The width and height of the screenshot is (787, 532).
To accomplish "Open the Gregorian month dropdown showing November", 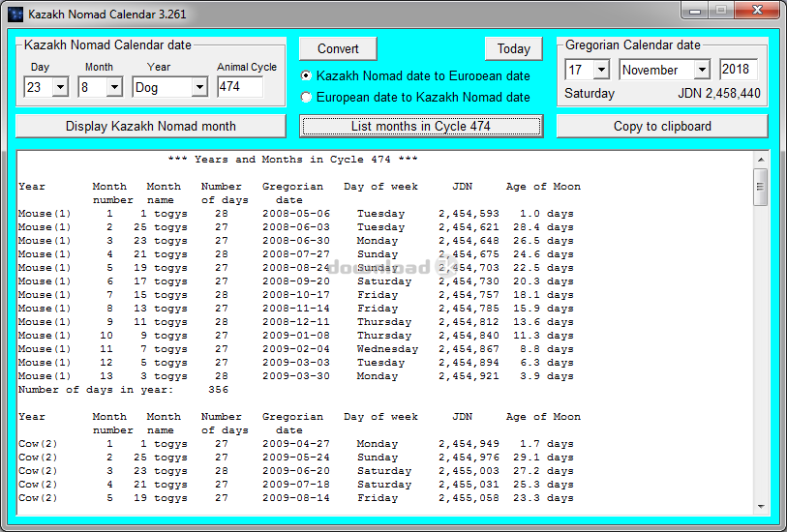I will pos(702,70).
